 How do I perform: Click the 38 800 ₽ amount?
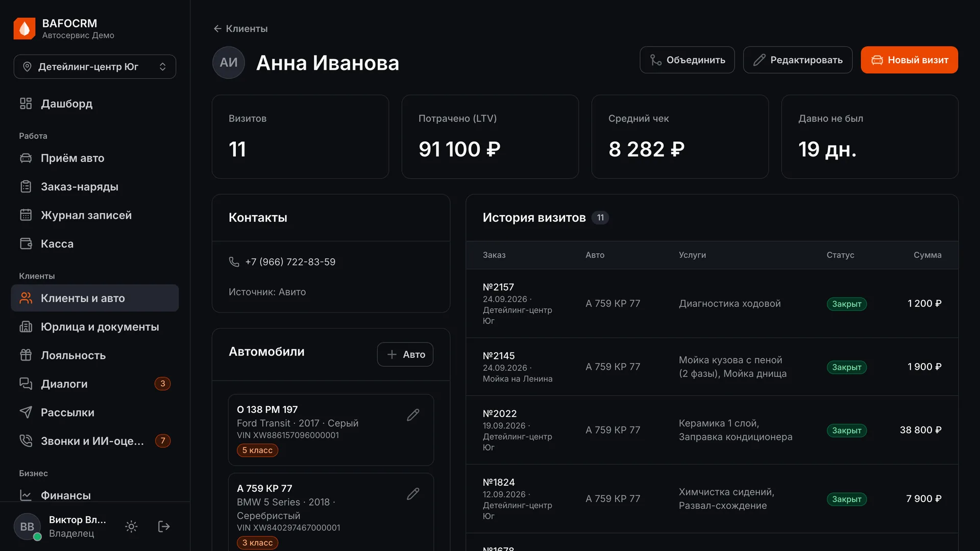(x=920, y=430)
